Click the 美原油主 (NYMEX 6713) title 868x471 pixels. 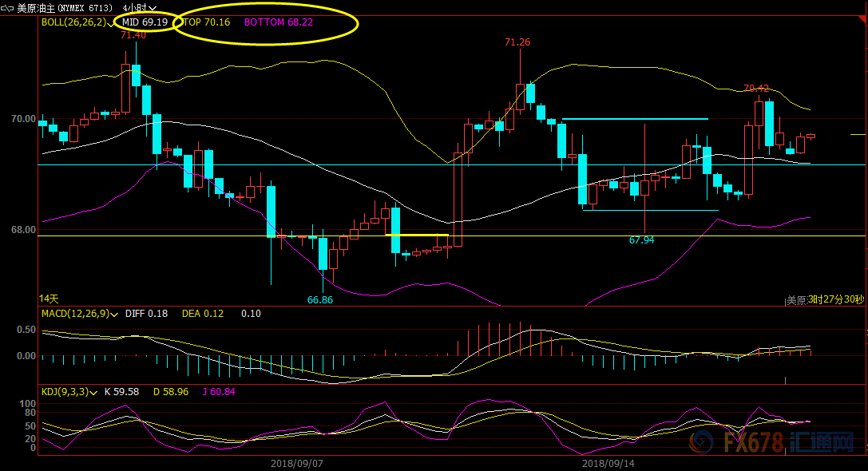pyautogui.click(x=65, y=8)
